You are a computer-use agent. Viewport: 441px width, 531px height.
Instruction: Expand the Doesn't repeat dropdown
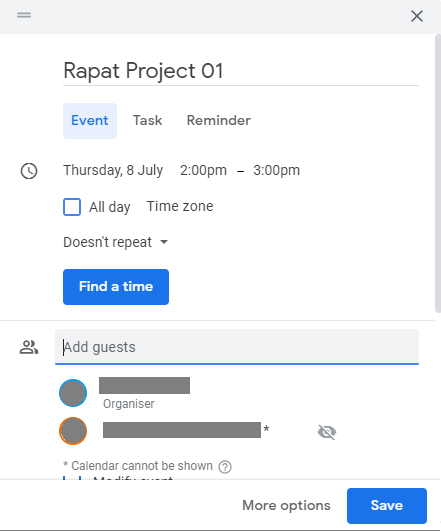pyautogui.click(x=116, y=242)
